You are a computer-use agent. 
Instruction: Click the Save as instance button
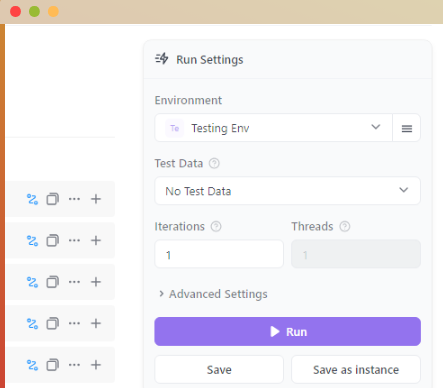point(356,370)
